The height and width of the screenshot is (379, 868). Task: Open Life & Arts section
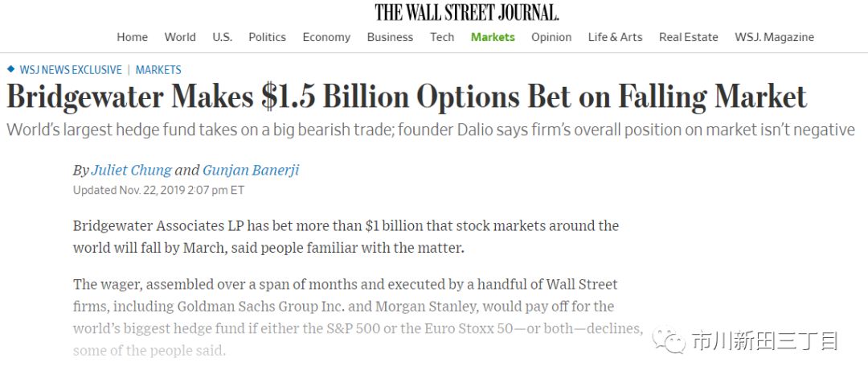[x=615, y=37]
